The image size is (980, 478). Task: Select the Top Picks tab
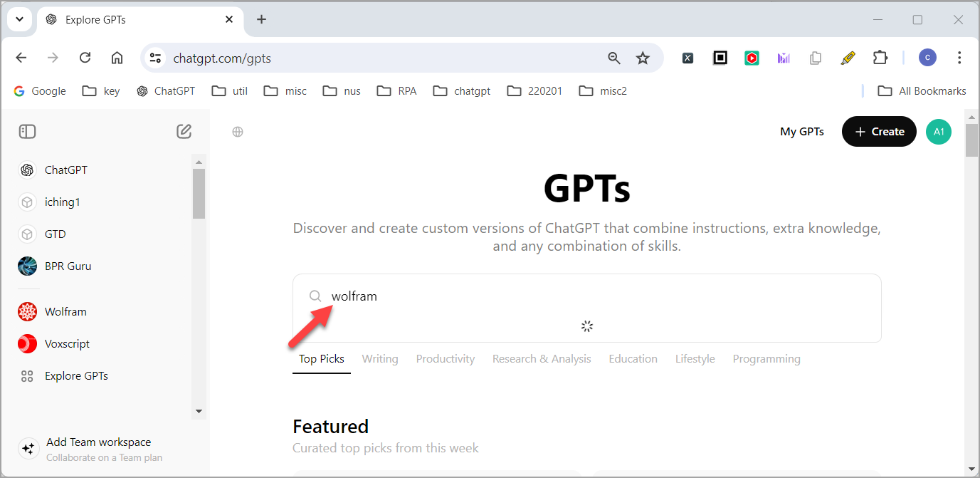click(x=322, y=359)
